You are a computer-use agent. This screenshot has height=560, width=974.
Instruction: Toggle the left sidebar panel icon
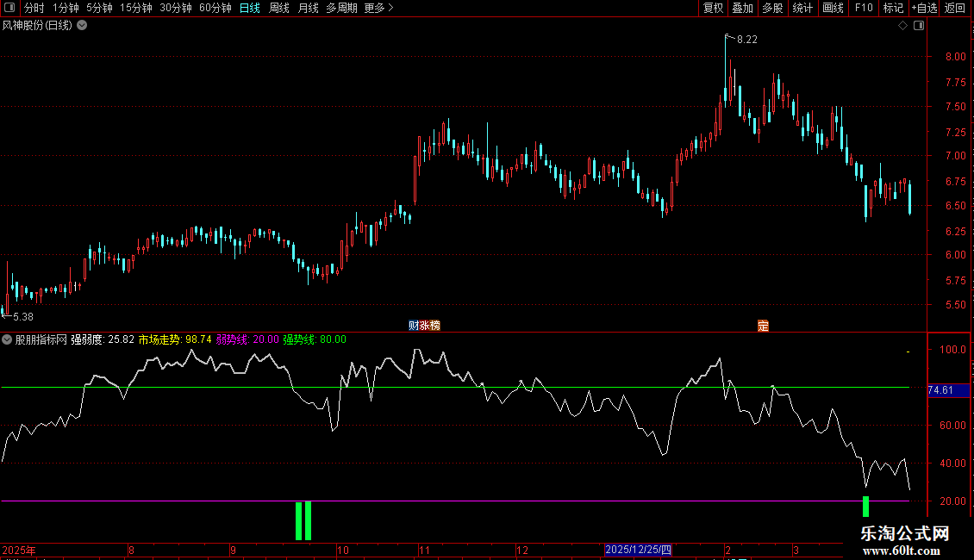click(x=9, y=8)
